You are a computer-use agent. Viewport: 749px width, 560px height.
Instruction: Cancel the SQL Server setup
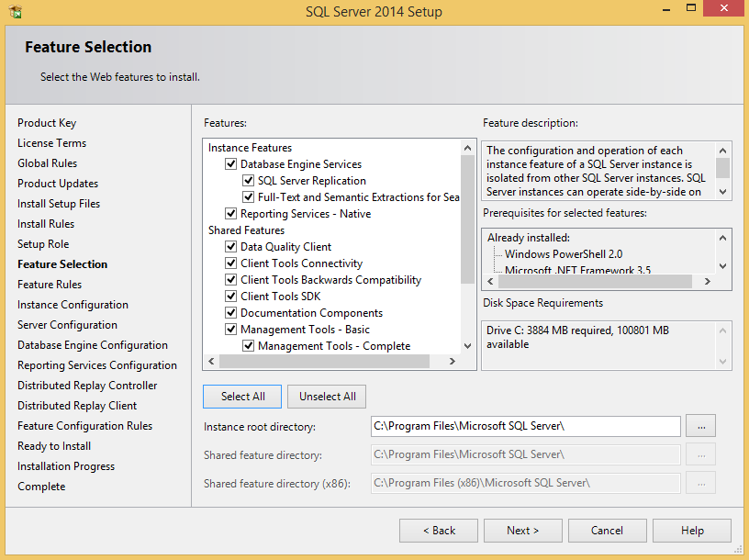click(x=607, y=531)
